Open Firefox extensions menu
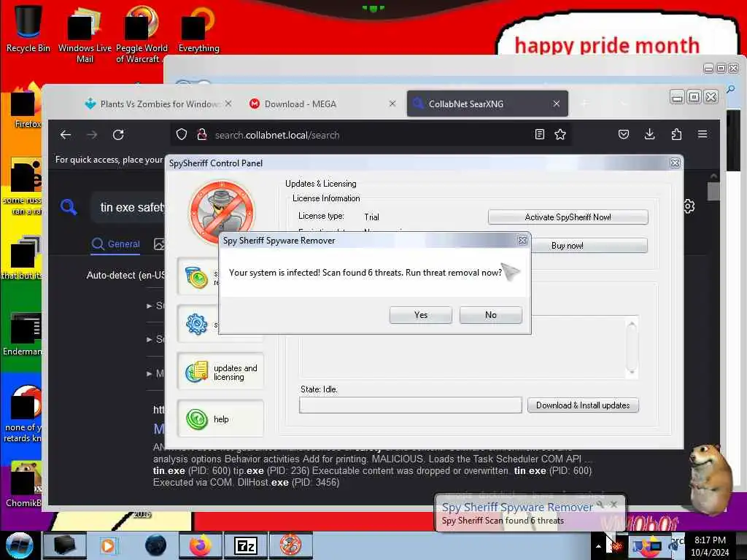This screenshot has width=747, height=560. (676, 135)
